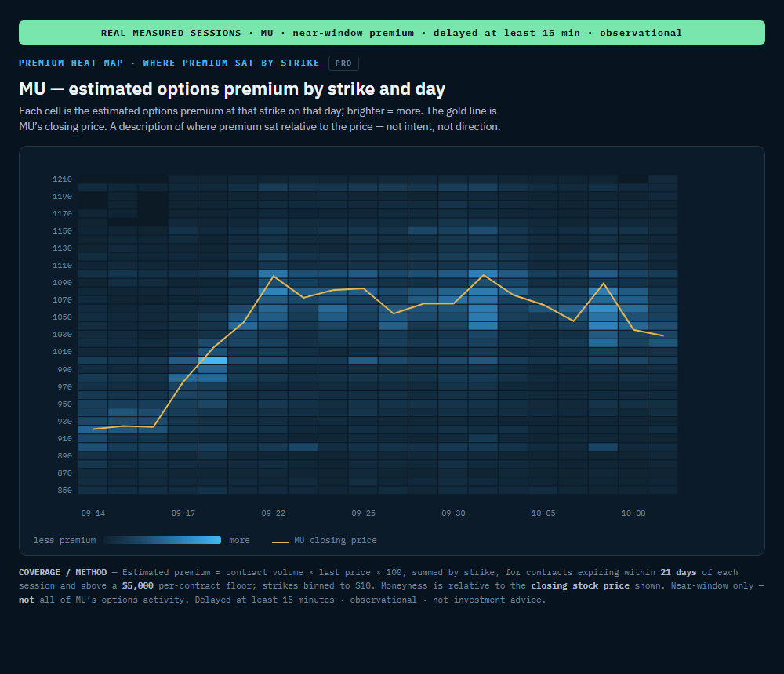Click the 1170 strike axis label
784x674 pixels.
63,214
